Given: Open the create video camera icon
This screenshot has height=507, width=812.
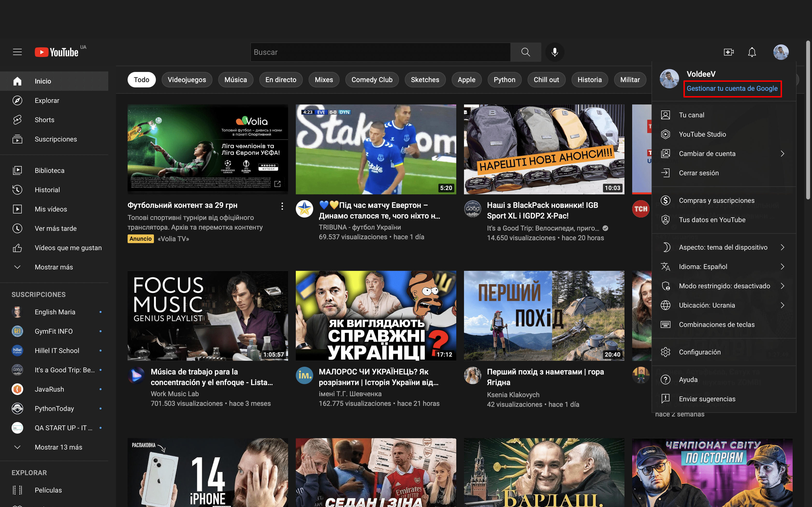Looking at the screenshot, I should click(x=728, y=52).
